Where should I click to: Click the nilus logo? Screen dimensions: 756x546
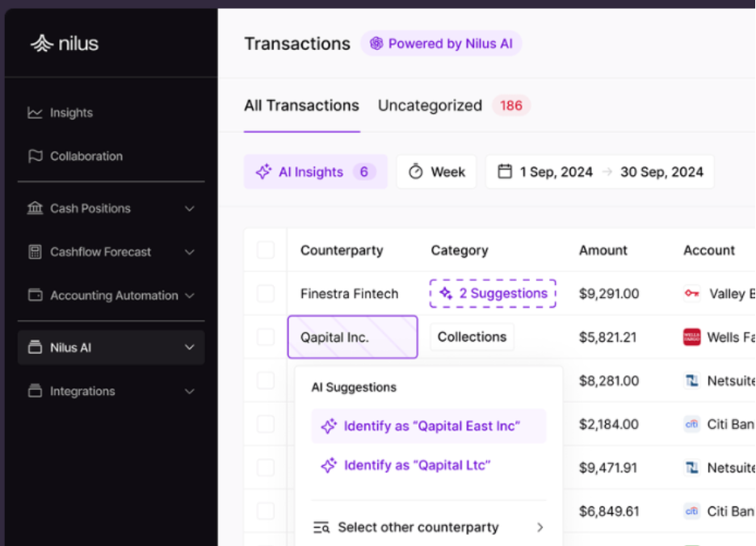click(64, 44)
